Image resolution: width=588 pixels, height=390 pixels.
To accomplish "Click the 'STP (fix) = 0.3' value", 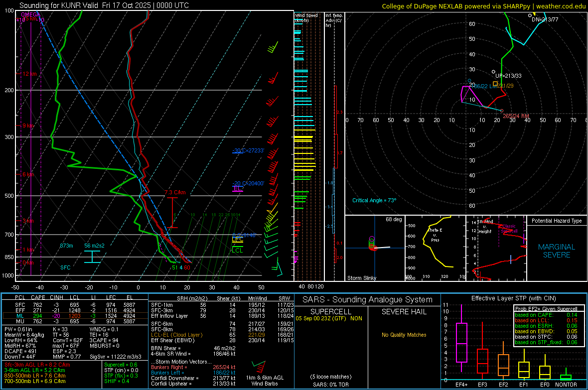I will pyautogui.click(x=121, y=376).
